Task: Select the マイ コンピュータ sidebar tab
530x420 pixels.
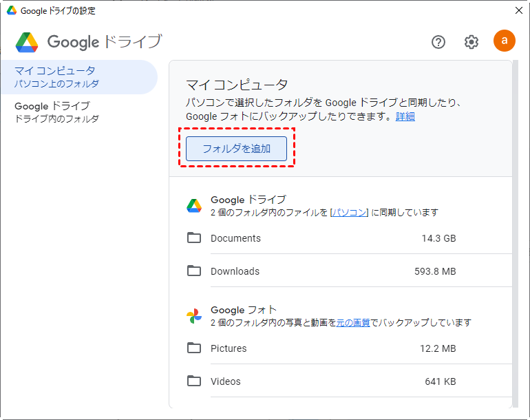Action: click(79, 77)
